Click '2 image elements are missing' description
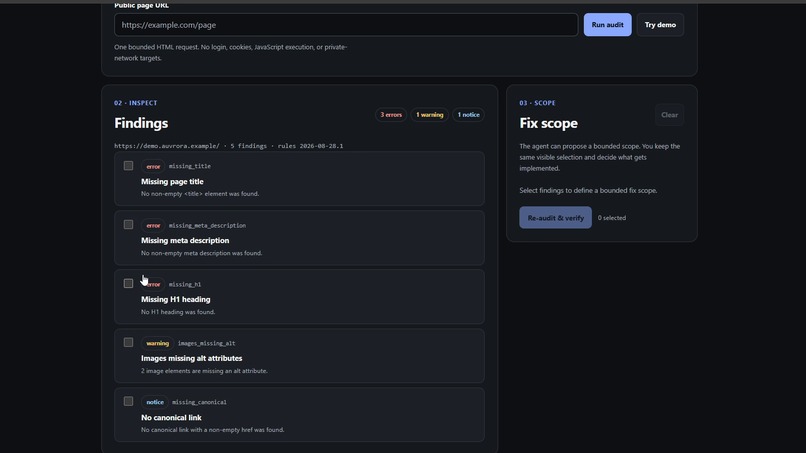The width and height of the screenshot is (806, 453). point(204,371)
